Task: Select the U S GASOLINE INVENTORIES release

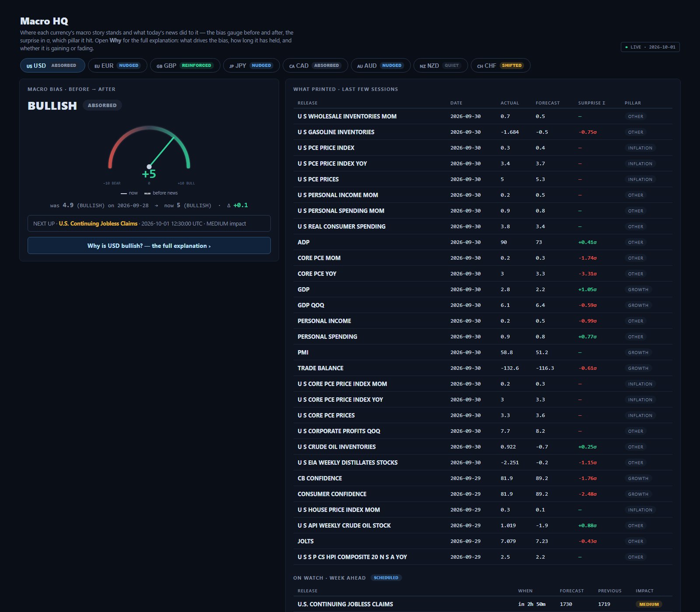Action: 483,132
